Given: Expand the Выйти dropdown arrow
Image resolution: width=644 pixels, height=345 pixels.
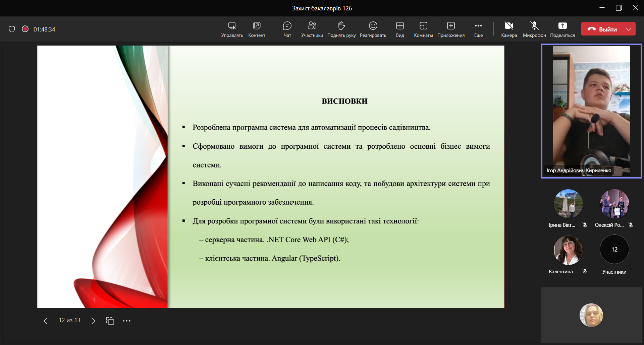Looking at the screenshot, I should click(x=629, y=29).
